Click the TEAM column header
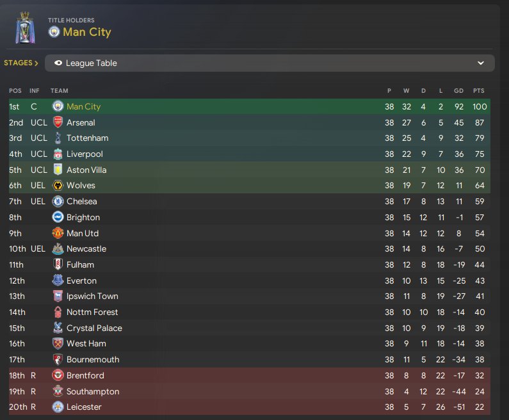 60,91
